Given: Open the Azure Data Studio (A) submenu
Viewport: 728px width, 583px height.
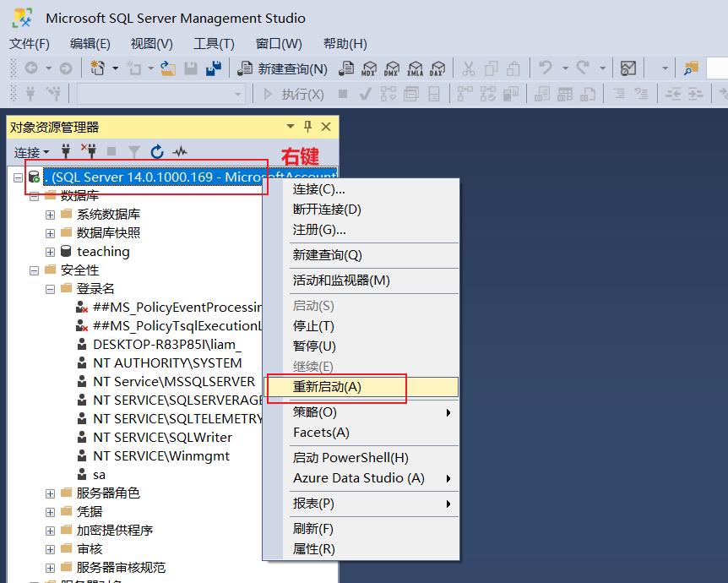Looking at the screenshot, I should (361, 478).
